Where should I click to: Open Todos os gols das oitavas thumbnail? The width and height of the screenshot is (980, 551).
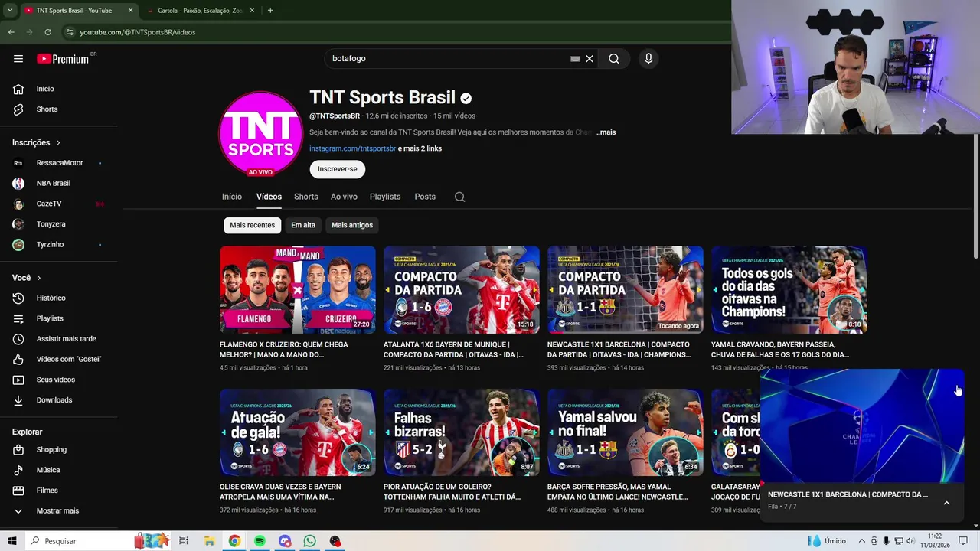pos(789,290)
